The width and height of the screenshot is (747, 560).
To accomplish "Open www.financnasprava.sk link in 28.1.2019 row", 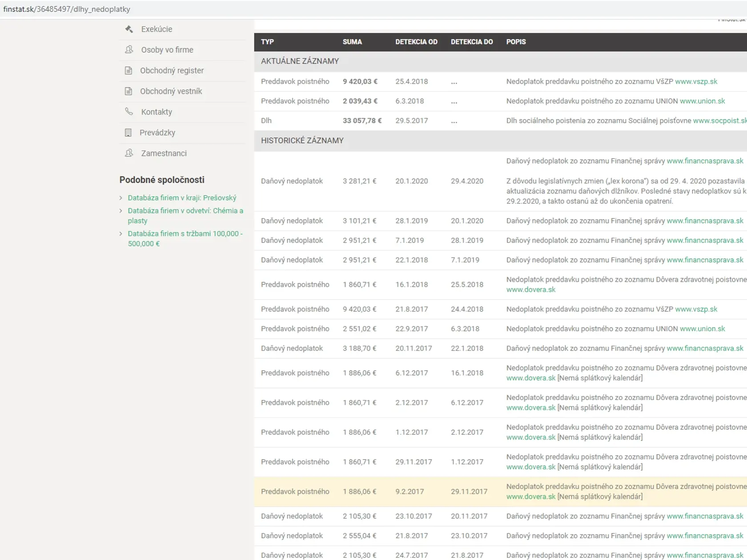I will pos(705,220).
